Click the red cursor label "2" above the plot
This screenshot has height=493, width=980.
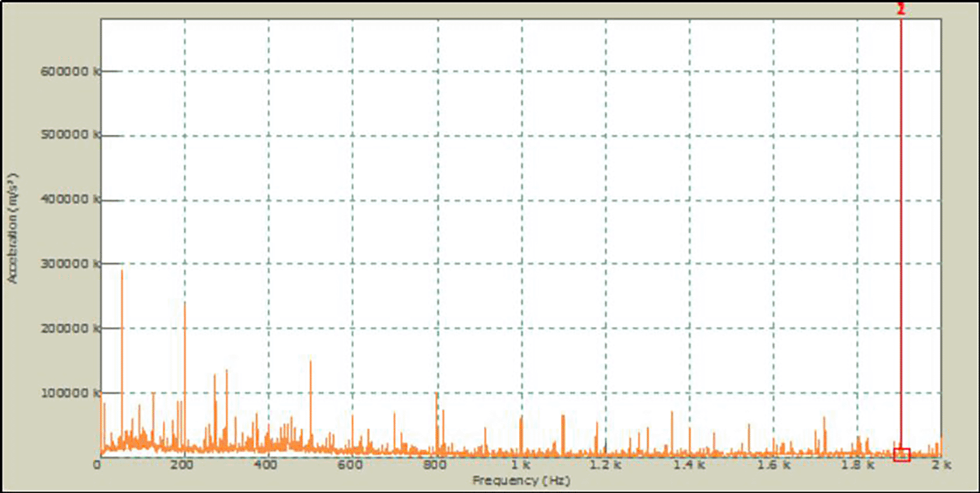click(x=901, y=9)
